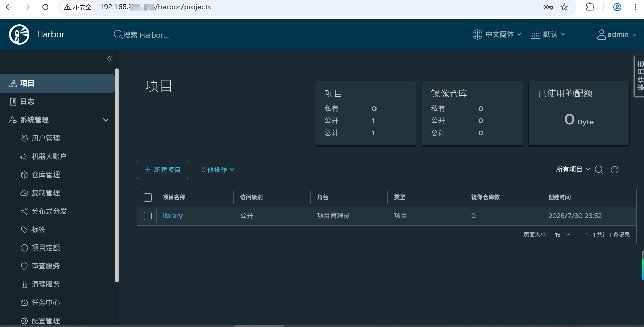This screenshot has height=327, width=644.
Task: Change page size 15 dropdown
Action: click(562, 235)
